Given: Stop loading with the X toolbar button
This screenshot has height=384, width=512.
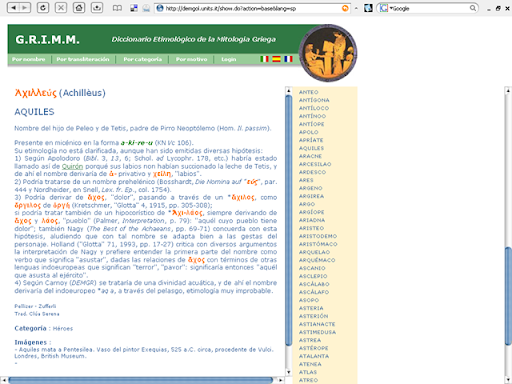Looking at the screenshot, I should pos(61,8).
